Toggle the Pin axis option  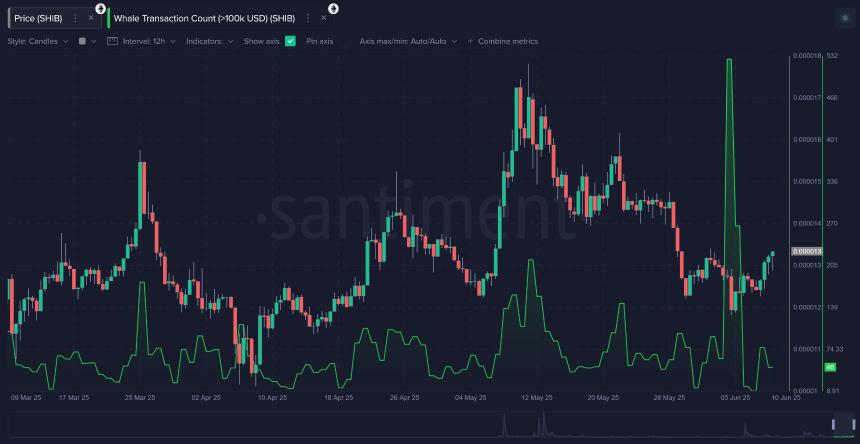tap(319, 41)
